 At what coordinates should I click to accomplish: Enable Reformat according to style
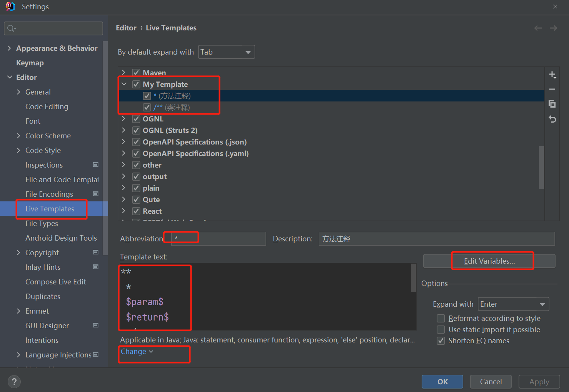(x=441, y=318)
